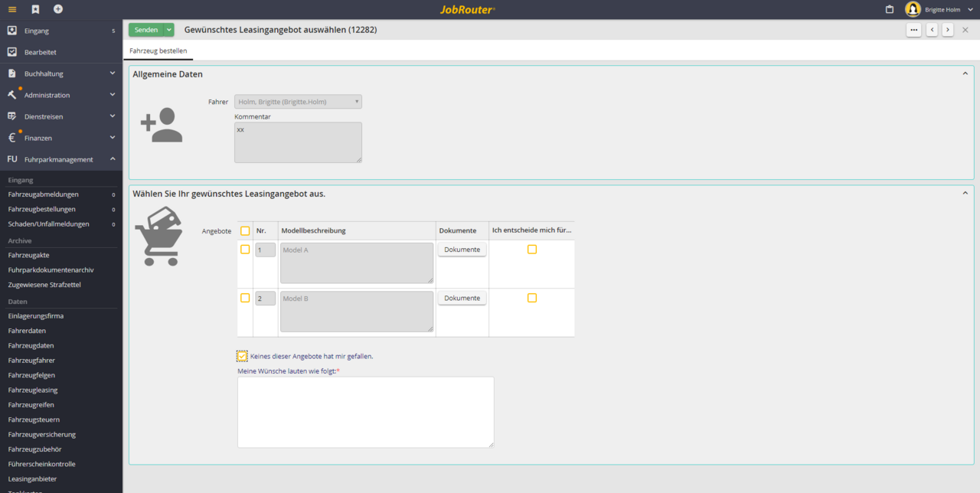The image size is (980, 493).
Task: Click the Administration hammer icon
Action: pyautogui.click(x=11, y=95)
